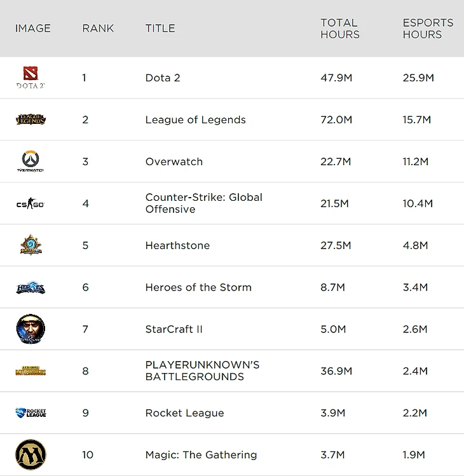Click the IMAGE column header
Viewport: 464px width, 476px height.
tap(33, 28)
